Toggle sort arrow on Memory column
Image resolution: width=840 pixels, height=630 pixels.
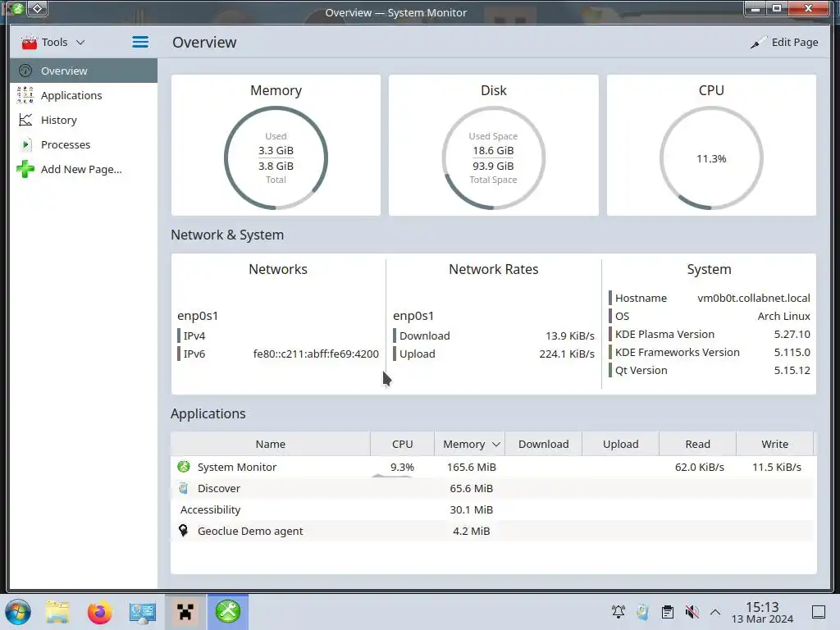pos(496,444)
